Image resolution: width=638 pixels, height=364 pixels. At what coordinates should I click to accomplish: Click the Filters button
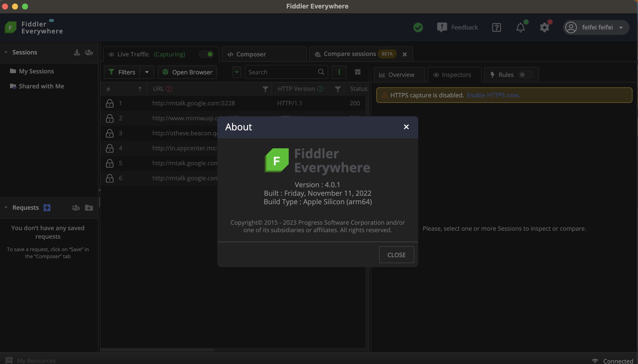tap(122, 72)
